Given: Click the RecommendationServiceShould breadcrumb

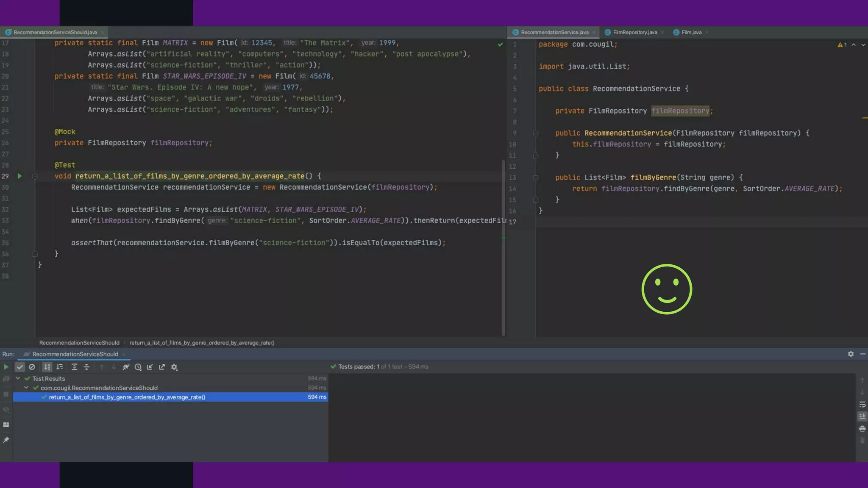Looking at the screenshot, I should (79, 343).
